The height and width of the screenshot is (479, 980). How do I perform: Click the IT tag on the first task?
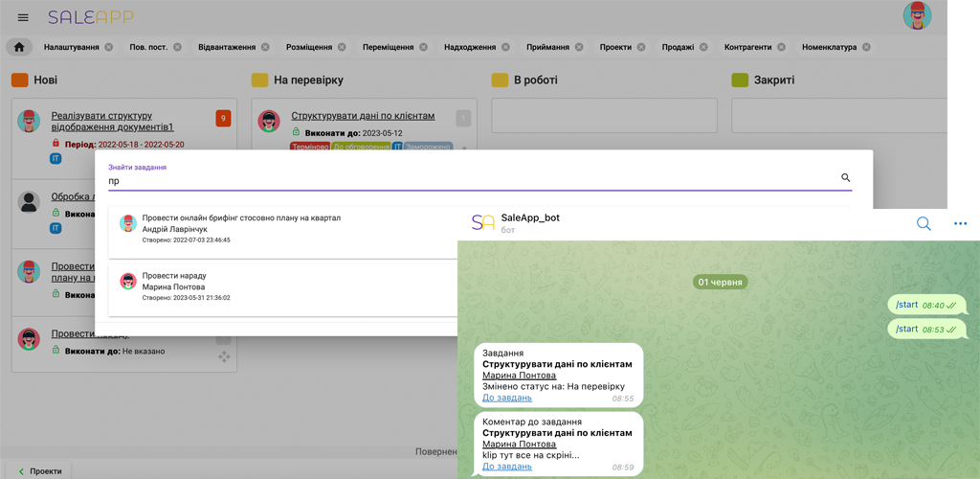[56, 159]
